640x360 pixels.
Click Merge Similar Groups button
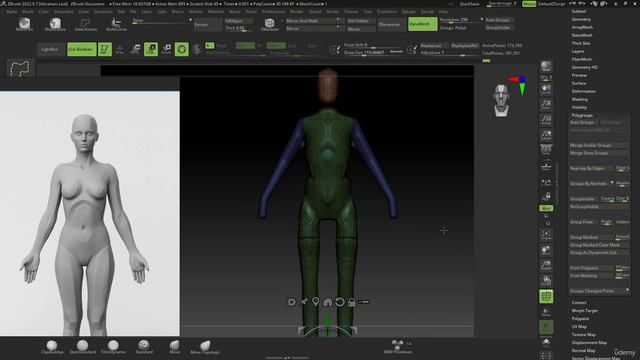click(x=599, y=145)
